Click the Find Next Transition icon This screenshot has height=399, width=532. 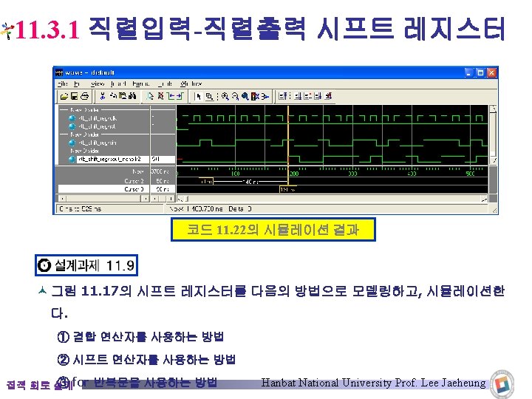[x=180, y=96]
